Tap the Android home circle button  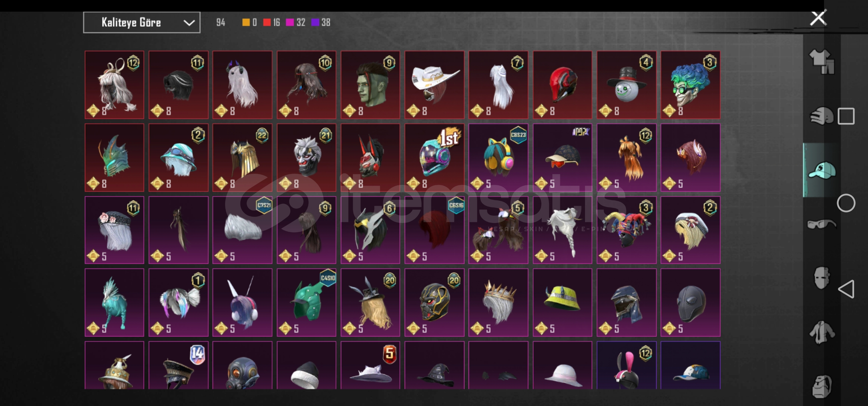coord(846,203)
